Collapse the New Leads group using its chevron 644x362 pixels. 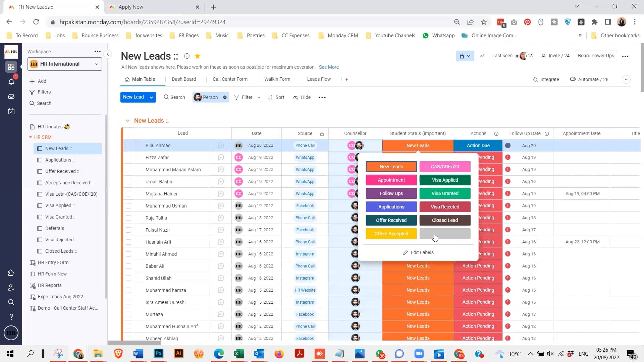click(x=127, y=121)
